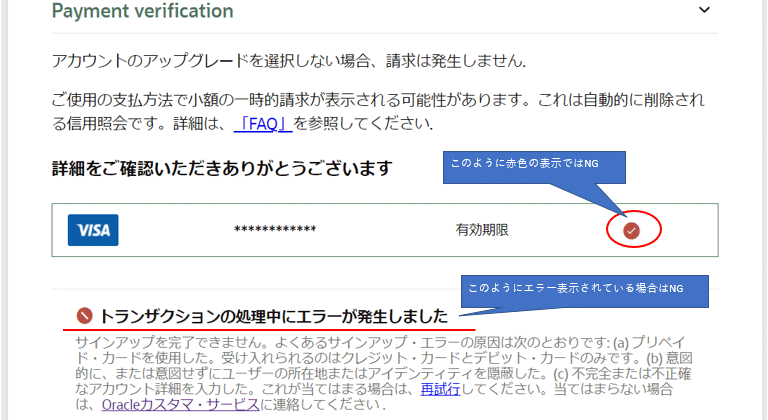This screenshot has width=768, height=420.
Task: Click the トランザクションの処理中にエラーが発生しました heading
Action: coord(274,316)
